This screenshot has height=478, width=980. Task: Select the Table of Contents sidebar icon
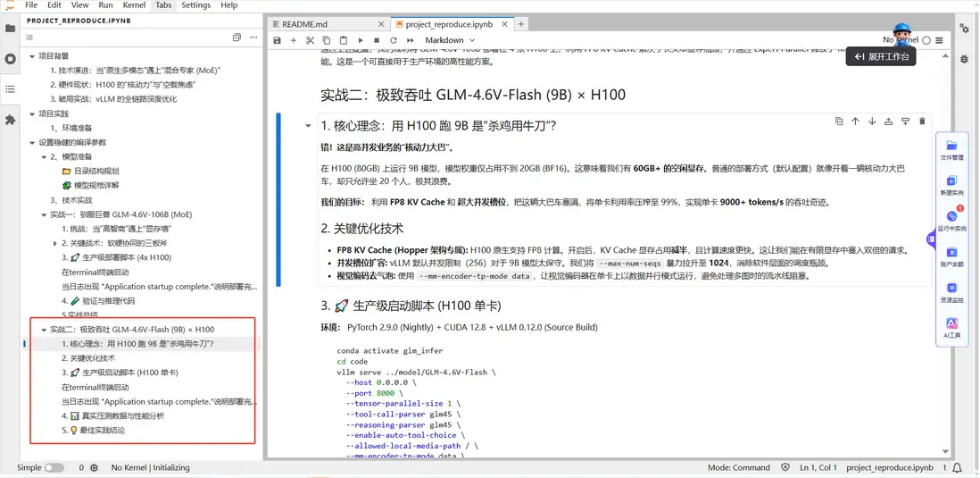pos(10,89)
